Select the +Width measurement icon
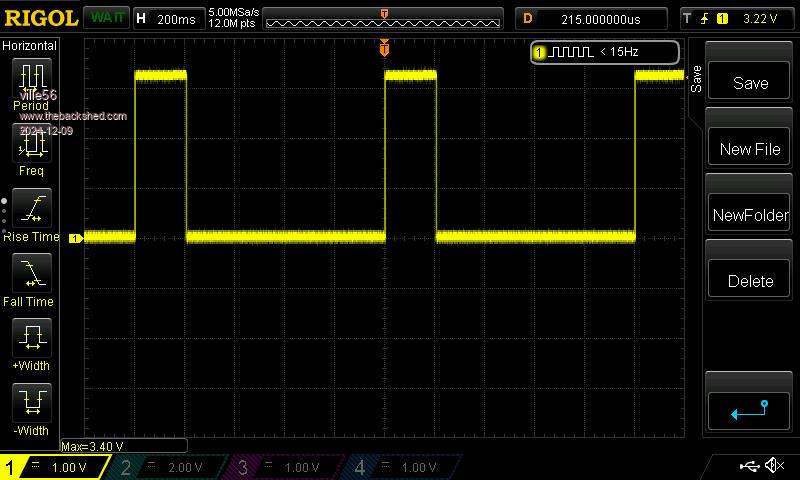The height and width of the screenshot is (480, 800). [31, 338]
